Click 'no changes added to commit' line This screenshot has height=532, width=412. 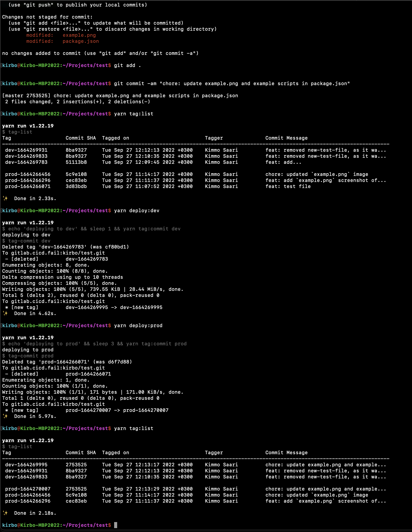click(100, 53)
